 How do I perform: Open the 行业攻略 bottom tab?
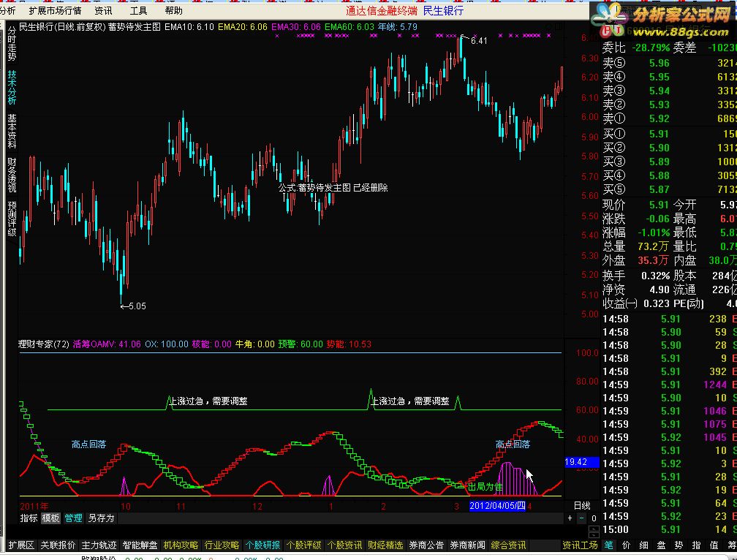pyautogui.click(x=222, y=545)
